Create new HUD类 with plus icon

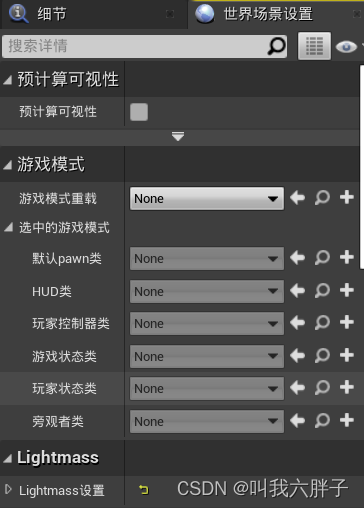[347, 290]
